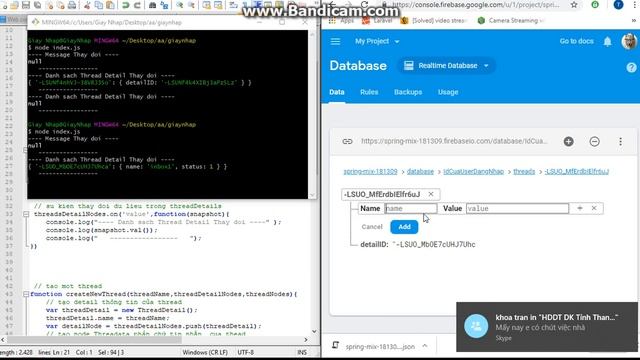
Task: Click Windows (CR LF) in status bar
Action: tap(205, 352)
